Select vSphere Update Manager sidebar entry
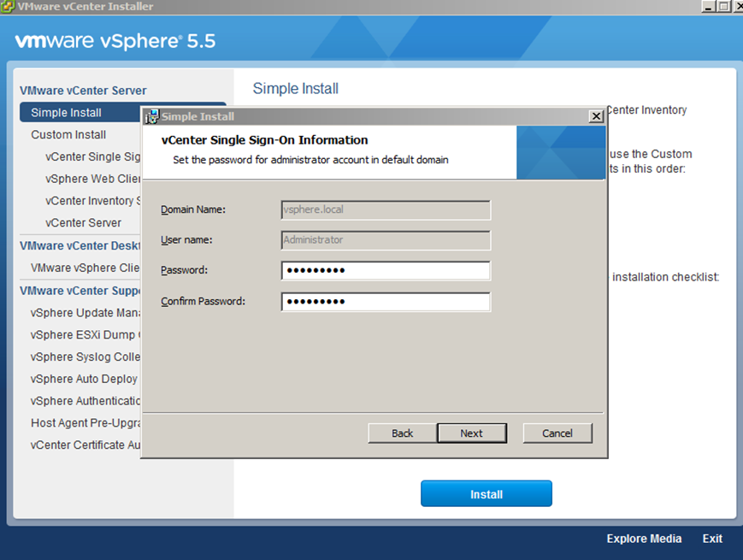 [86, 313]
